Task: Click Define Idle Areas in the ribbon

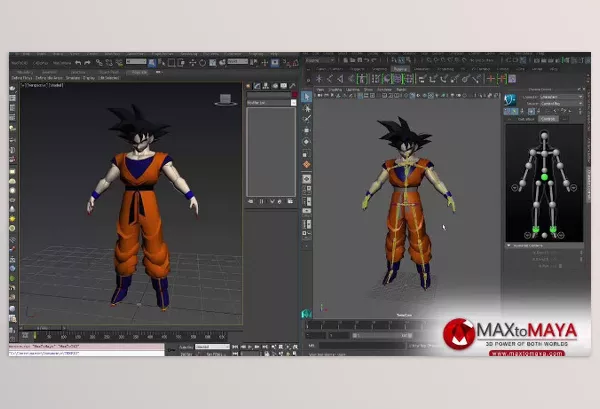Action: click(x=49, y=78)
